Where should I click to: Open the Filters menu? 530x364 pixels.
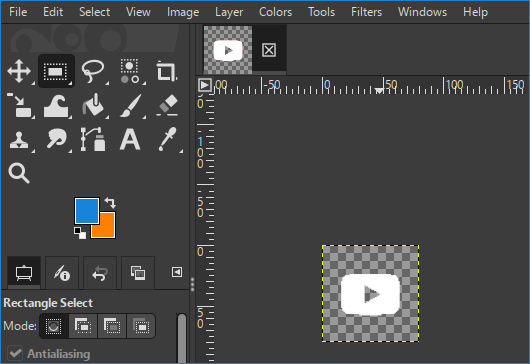(x=366, y=12)
